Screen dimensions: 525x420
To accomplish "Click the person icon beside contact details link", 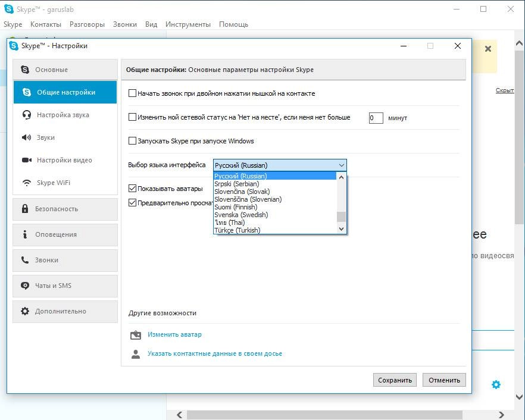I will 136,354.
